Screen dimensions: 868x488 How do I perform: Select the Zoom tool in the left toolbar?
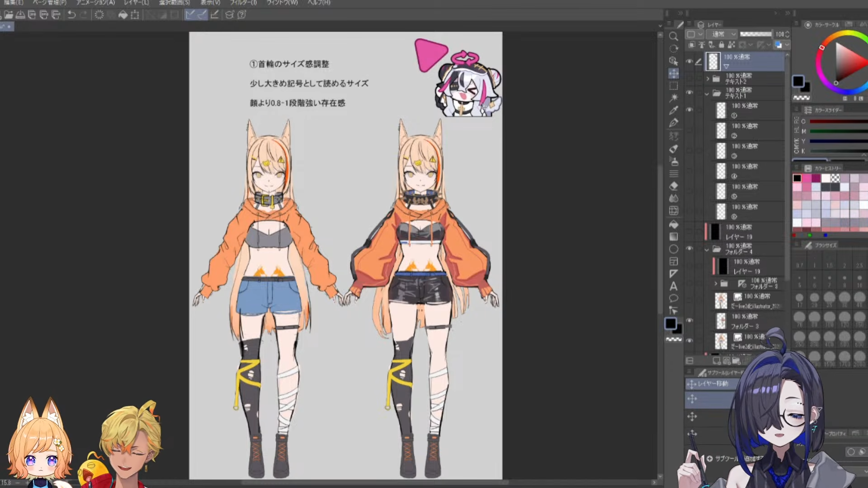(x=674, y=37)
